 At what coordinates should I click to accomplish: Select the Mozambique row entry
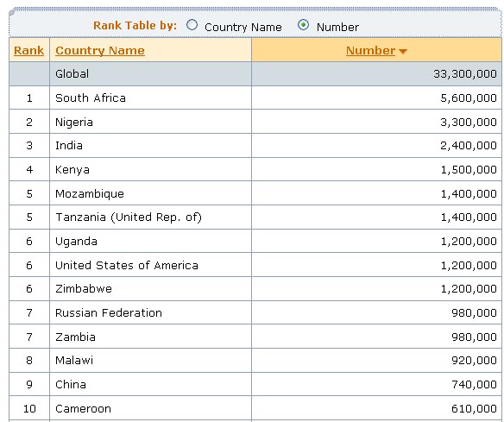click(255, 193)
